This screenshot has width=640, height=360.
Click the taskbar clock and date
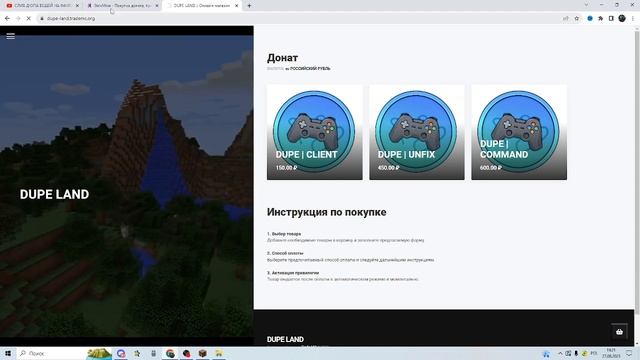611,353
